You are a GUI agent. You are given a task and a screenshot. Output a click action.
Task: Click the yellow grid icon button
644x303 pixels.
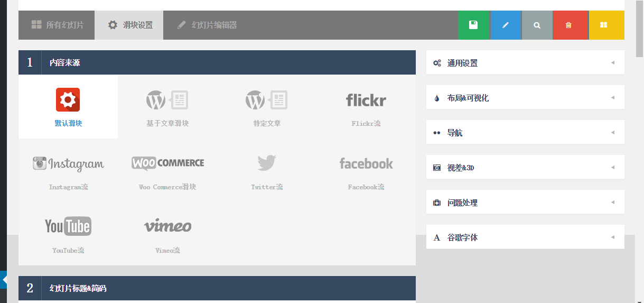(x=603, y=25)
